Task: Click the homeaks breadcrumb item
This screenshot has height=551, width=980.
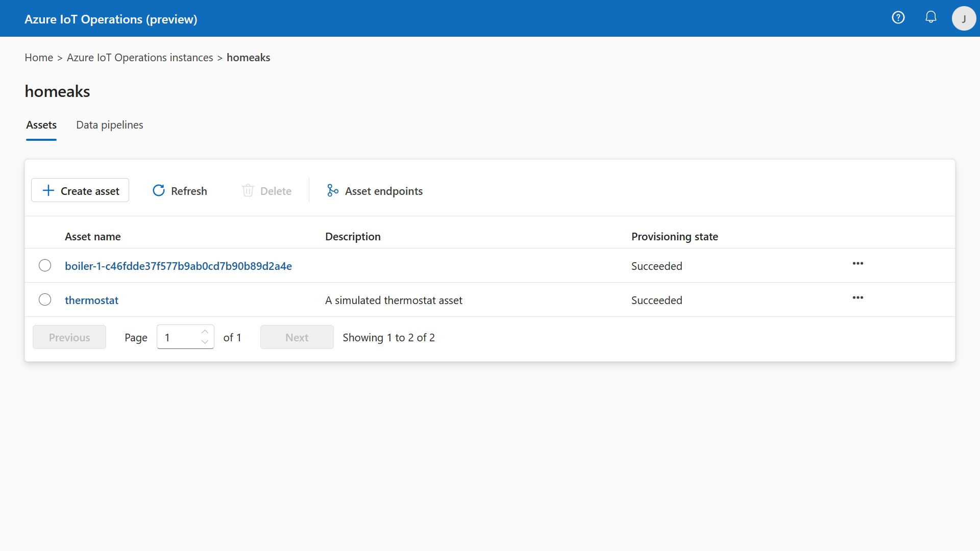Action: 249,58
